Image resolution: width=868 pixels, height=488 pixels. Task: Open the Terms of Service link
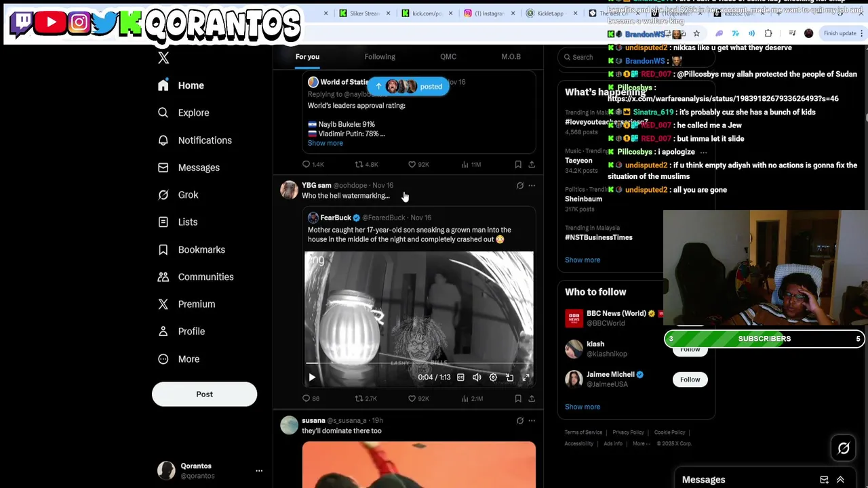point(583,432)
